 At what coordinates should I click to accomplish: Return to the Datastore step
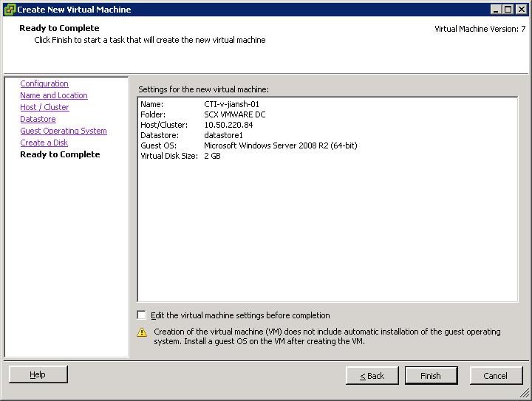pos(38,120)
